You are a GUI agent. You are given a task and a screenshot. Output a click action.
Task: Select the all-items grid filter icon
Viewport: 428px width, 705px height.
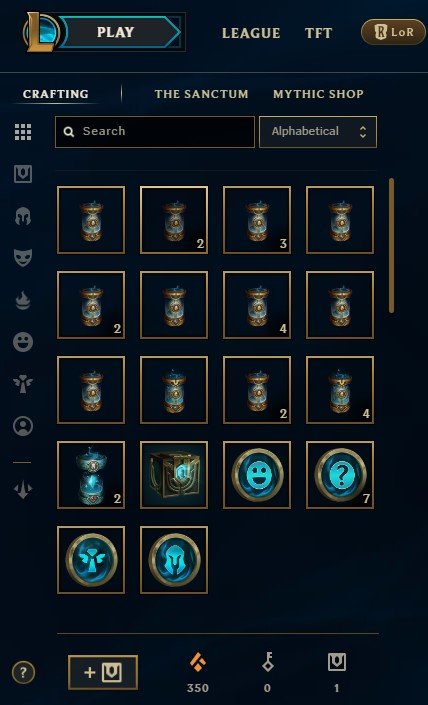click(23, 132)
